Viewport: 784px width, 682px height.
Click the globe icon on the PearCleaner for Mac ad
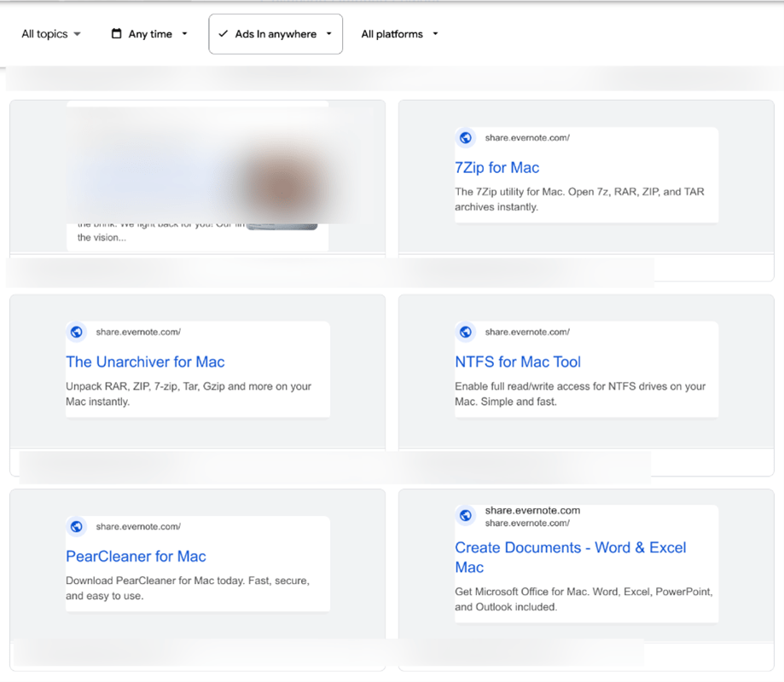point(76,526)
